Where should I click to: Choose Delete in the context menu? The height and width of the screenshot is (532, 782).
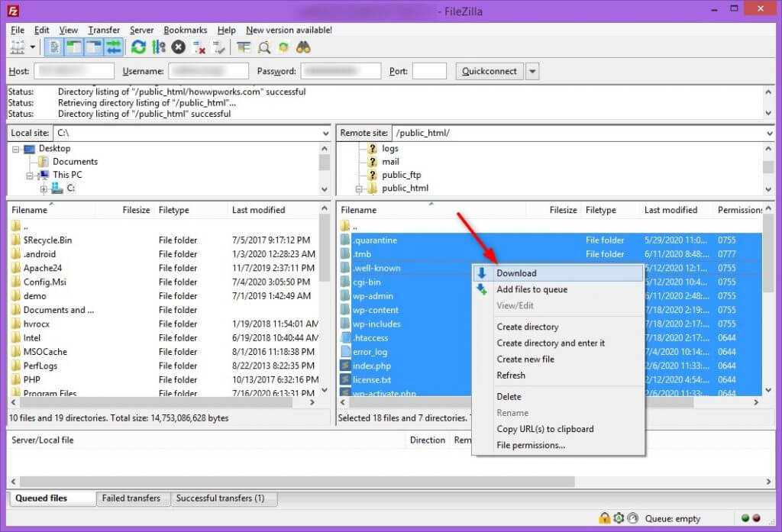point(558,397)
